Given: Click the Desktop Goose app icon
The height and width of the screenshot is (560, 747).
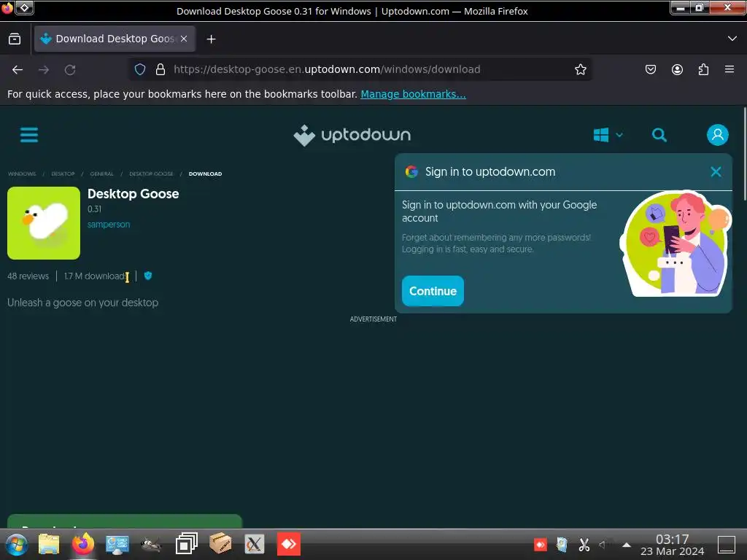Looking at the screenshot, I should (x=44, y=223).
